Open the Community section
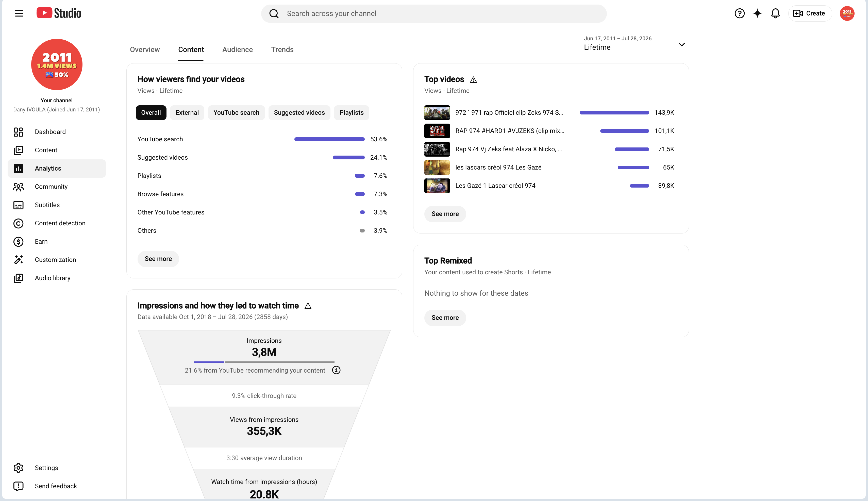868x501 pixels. (x=57, y=187)
